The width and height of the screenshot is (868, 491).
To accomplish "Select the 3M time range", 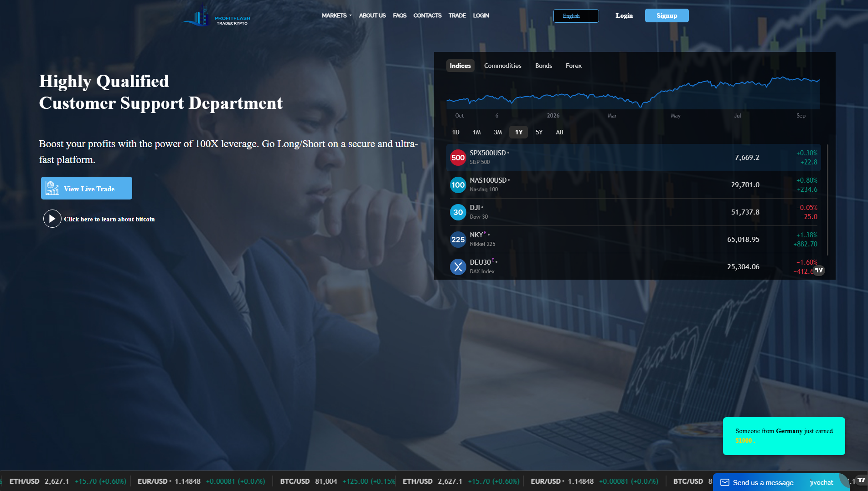I will pyautogui.click(x=498, y=132).
